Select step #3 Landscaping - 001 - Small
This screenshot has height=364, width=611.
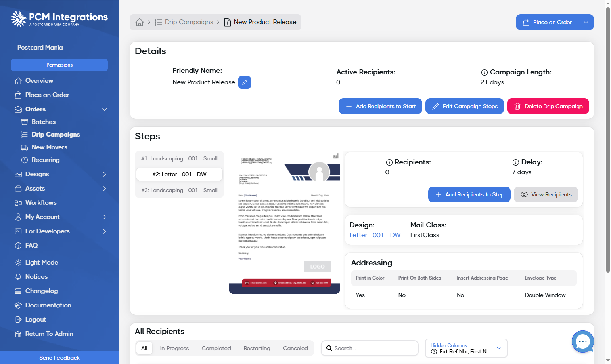(x=179, y=190)
